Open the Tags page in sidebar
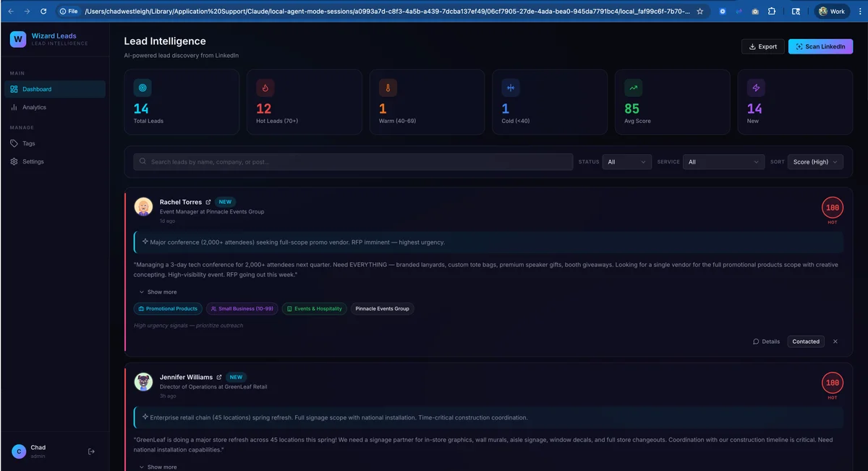Viewport: 868px width, 471px height. (x=55, y=143)
